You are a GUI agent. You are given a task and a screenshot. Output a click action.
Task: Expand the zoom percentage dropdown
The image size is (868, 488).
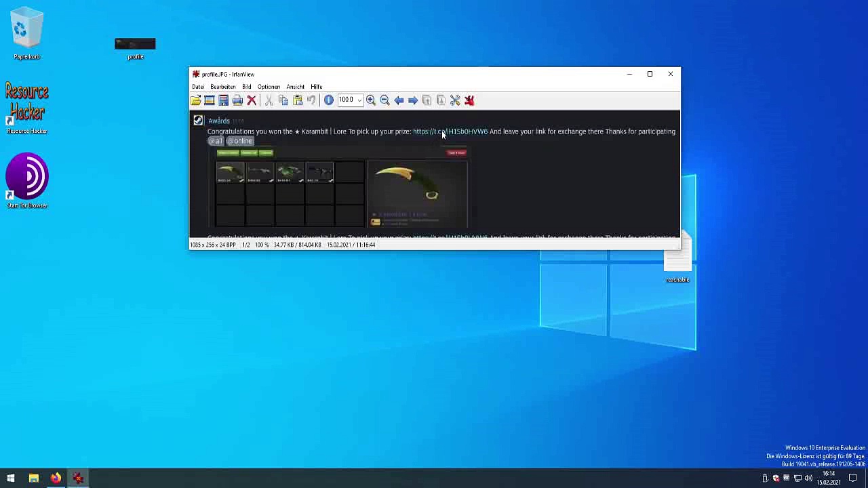coord(359,100)
